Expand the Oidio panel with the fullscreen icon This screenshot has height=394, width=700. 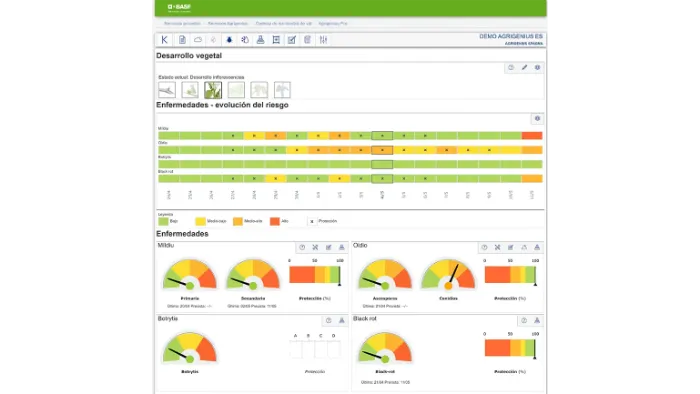point(497,247)
